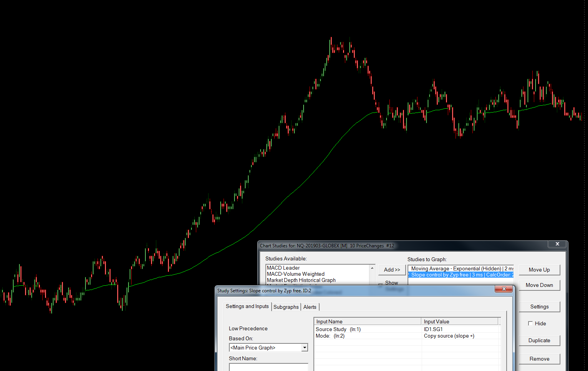Open Settings in the Chart Studies dialog
588x371 pixels.
[x=539, y=306]
